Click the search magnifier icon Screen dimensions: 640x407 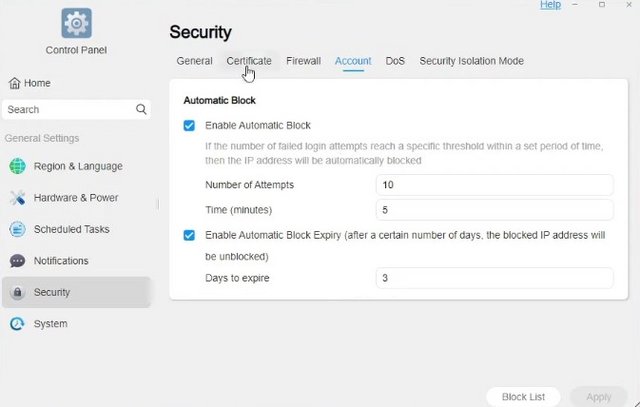point(141,109)
